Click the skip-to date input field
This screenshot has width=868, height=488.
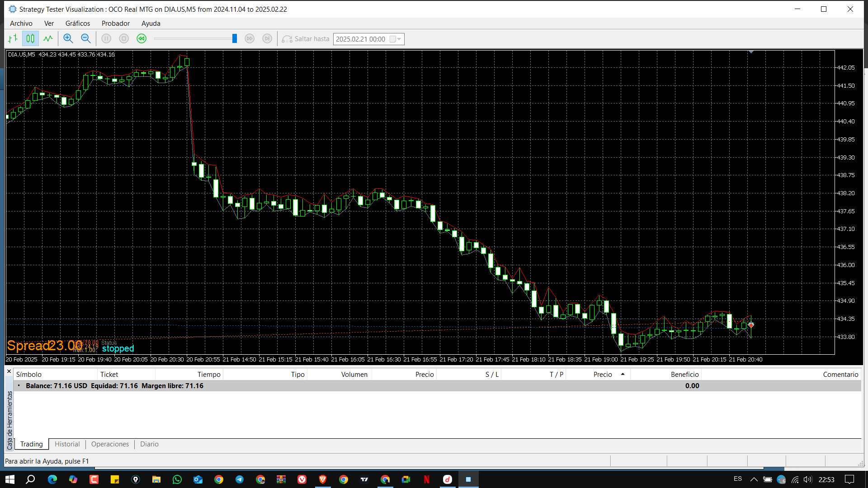[361, 39]
